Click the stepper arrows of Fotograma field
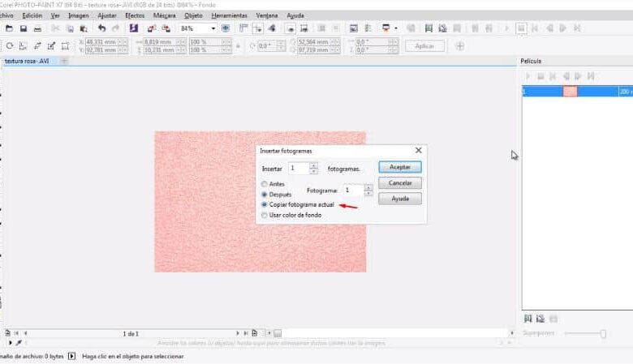Image resolution: width=633 pixels, height=364 pixels. (368, 191)
